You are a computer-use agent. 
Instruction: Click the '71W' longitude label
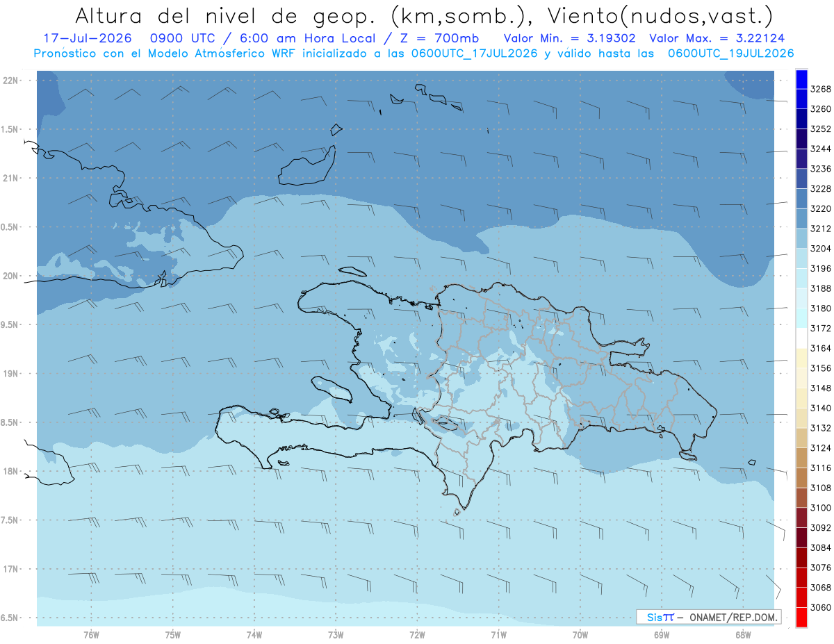498,635
